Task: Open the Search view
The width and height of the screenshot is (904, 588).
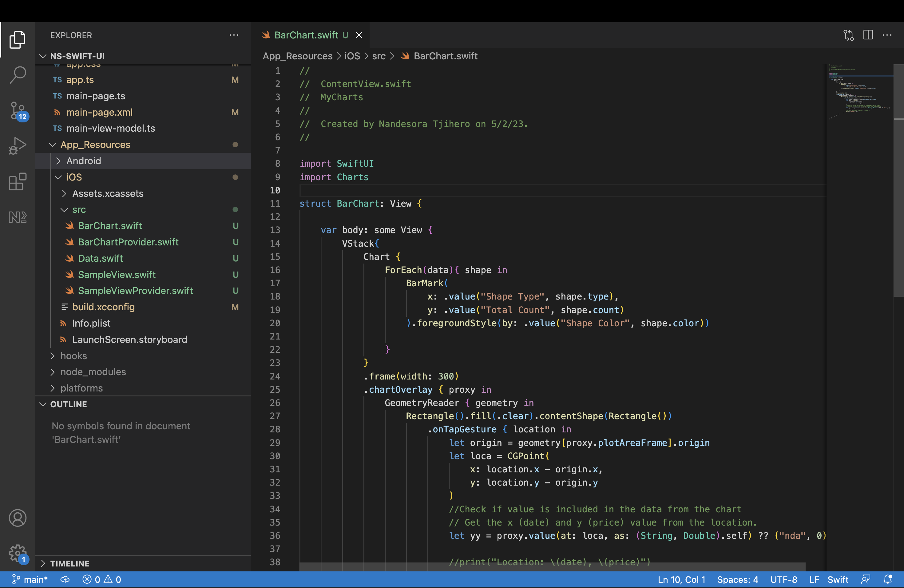Action: tap(18, 75)
